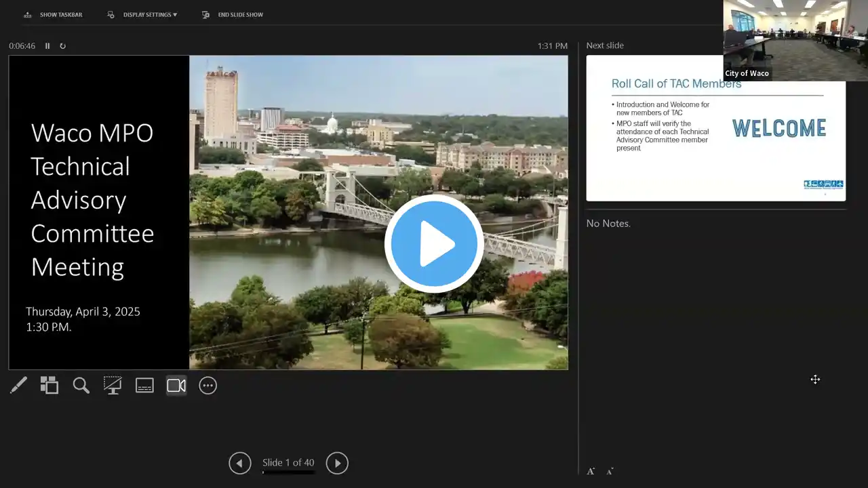
Task: Click the WELCOME graphic on the next slide
Action: click(x=779, y=128)
